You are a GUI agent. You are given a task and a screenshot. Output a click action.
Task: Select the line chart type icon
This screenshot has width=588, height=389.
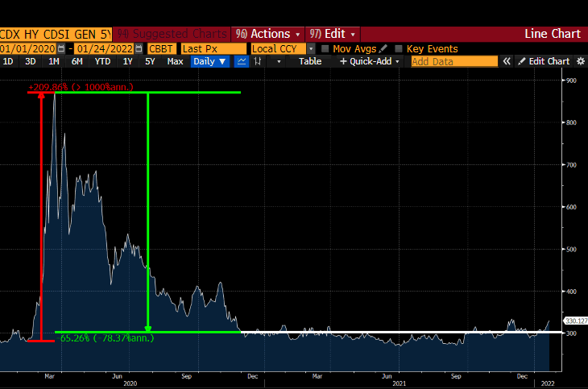[x=242, y=61]
